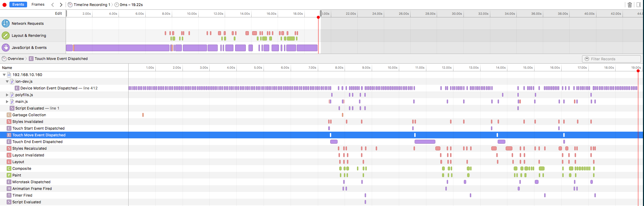Click the red current-time marker near 19.00s
644x206 pixels.
pyautogui.click(x=638, y=71)
